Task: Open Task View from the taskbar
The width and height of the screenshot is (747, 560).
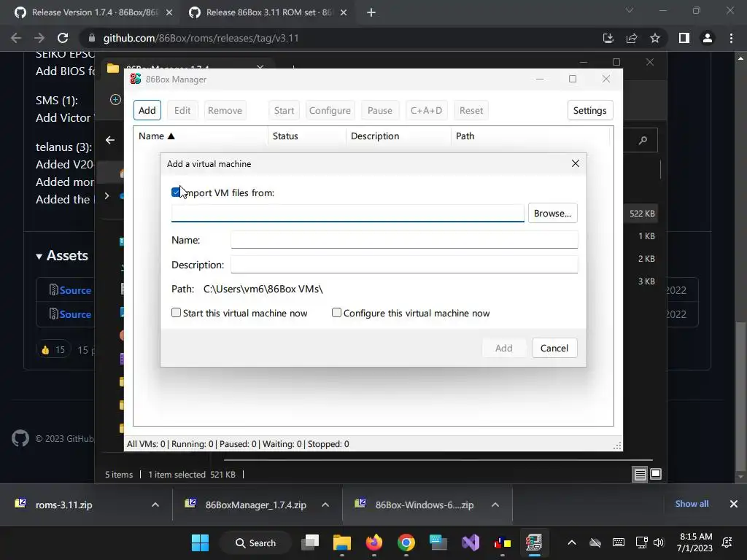Action: pos(310,542)
